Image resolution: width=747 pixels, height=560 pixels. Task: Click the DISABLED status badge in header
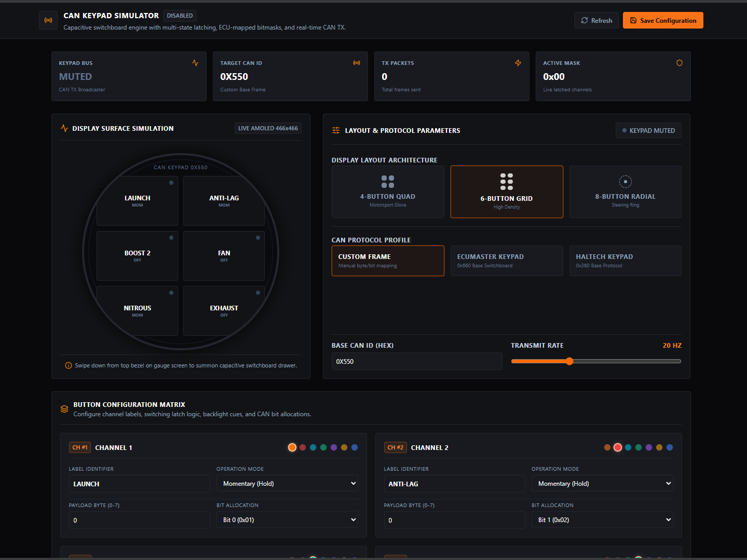tap(180, 16)
